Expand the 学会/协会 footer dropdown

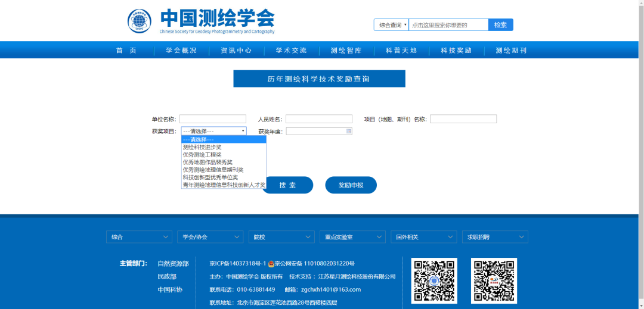[x=210, y=237]
